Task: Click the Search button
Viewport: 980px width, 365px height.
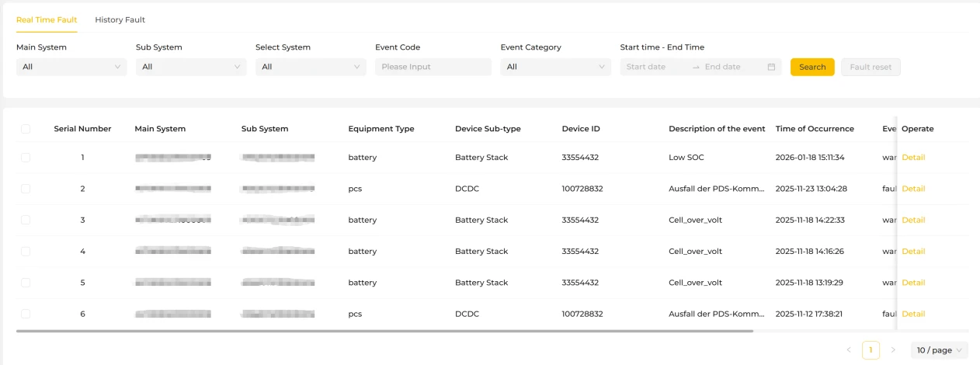Action: pyautogui.click(x=812, y=67)
